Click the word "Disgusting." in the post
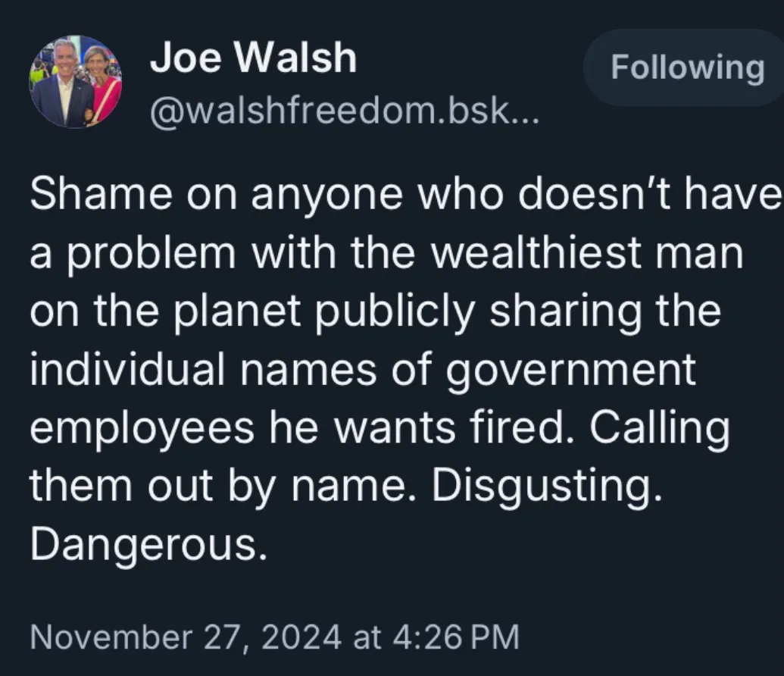Image resolution: width=784 pixels, height=676 pixels. [x=546, y=487]
